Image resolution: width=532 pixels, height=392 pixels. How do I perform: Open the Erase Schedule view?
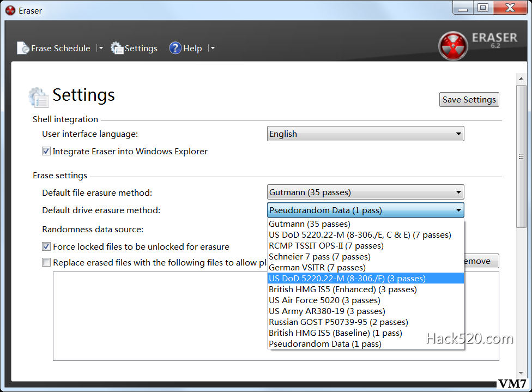[54, 48]
